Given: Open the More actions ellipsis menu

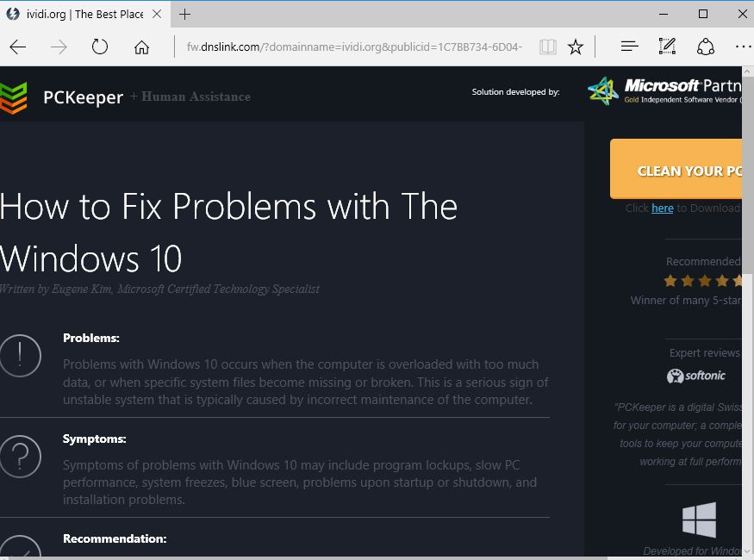Looking at the screenshot, I should [744, 47].
